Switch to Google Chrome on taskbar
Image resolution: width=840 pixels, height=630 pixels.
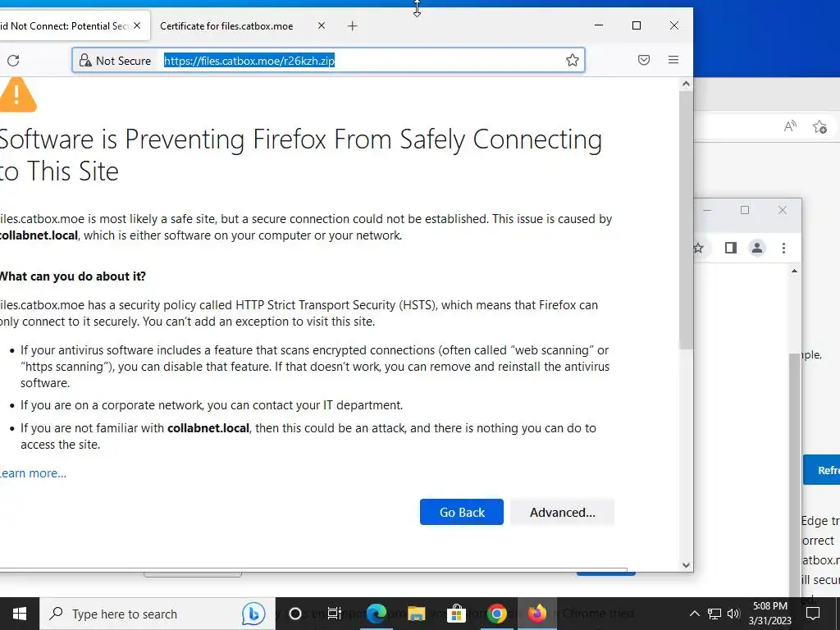point(496,614)
